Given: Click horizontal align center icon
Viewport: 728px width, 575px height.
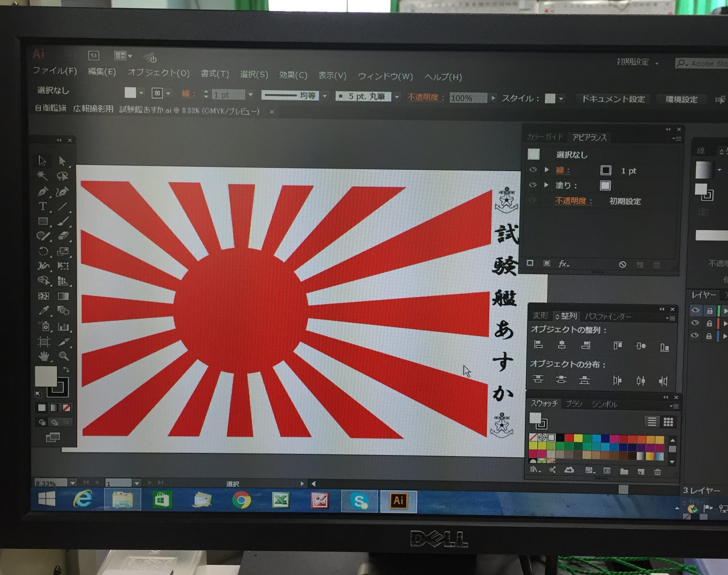Looking at the screenshot, I should 561,345.
